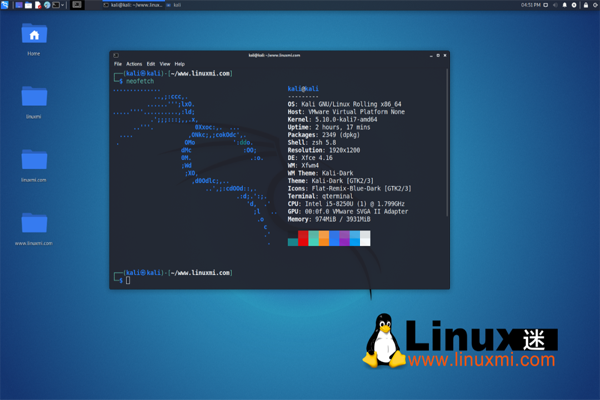This screenshot has height=400, width=600.
Task: Click the lock screen icon
Action: coord(586,5)
